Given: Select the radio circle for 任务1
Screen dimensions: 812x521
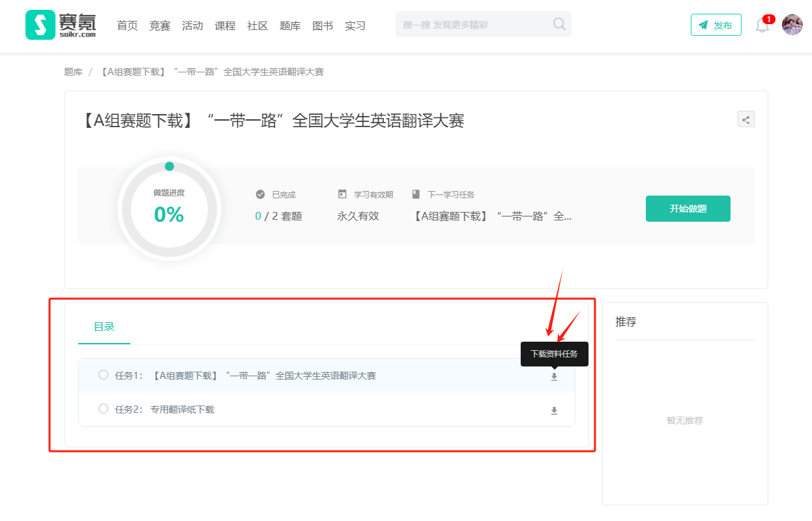Looking at the screenshot, I should [x=103, y=375].
